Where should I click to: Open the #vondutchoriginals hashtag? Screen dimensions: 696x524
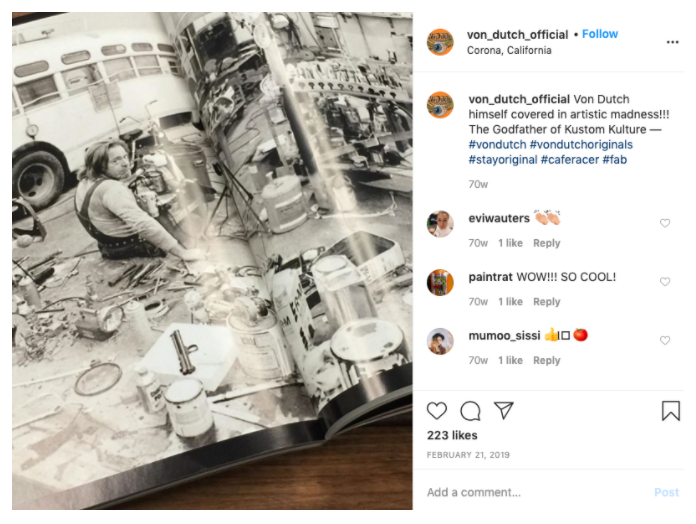(x=581, y=145)
